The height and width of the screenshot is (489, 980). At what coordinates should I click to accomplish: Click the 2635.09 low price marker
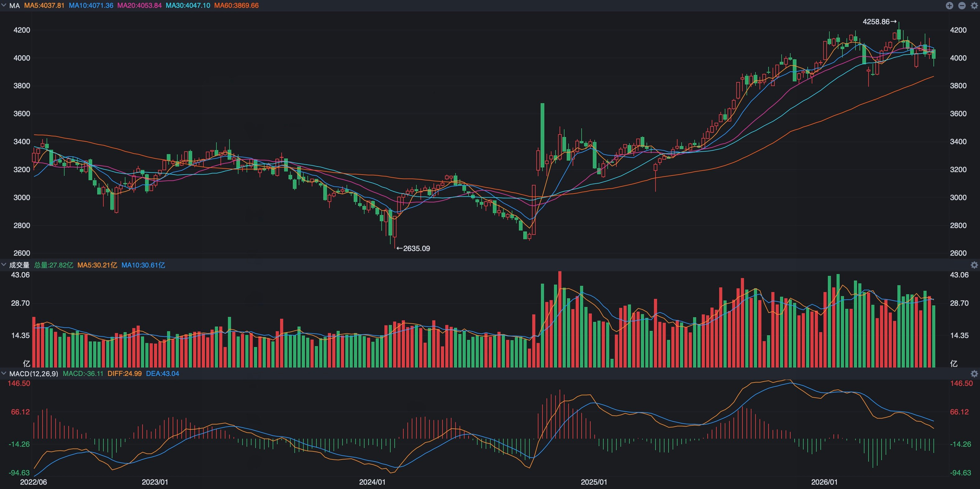(413, 249)
